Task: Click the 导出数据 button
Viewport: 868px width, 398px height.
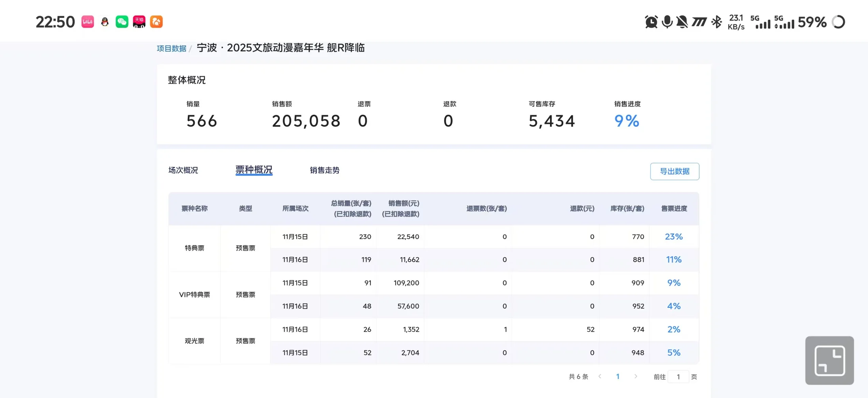Action: (675, 171)
